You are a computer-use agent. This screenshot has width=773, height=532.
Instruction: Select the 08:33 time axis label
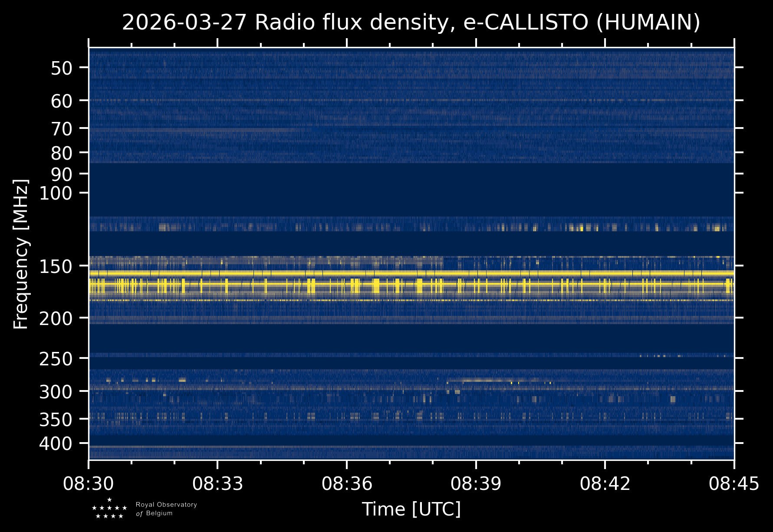(x=217, y=483)
